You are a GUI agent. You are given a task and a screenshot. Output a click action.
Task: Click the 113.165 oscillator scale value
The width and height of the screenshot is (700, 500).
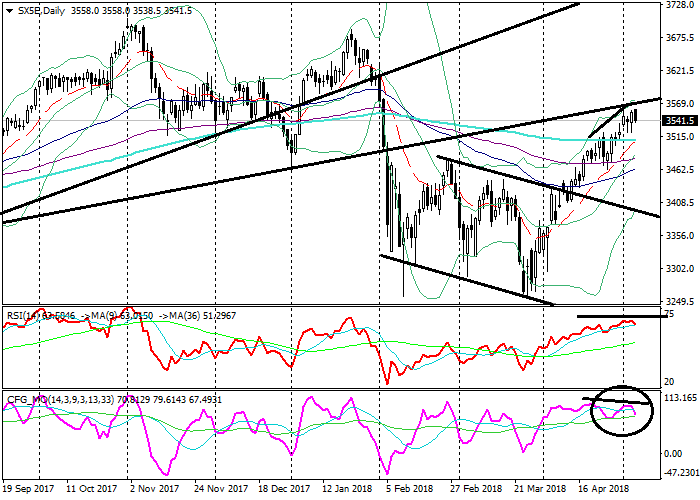click(x=680, y=398)
